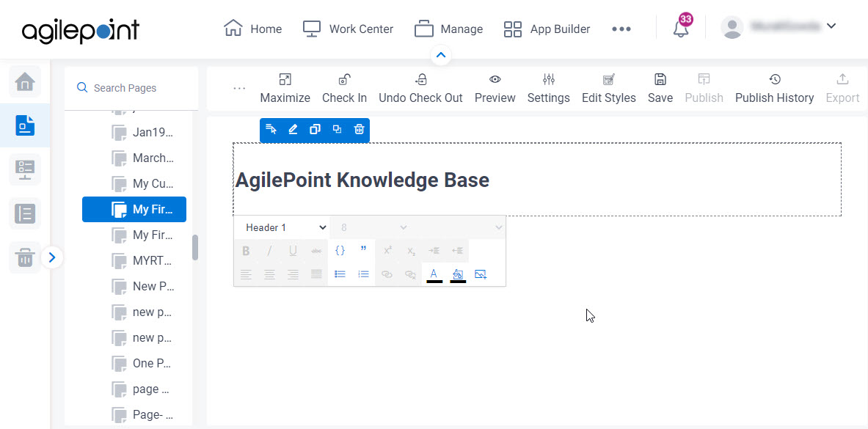Click the home icon in left sidebar
Image resolution: width=868 pixels, height=429 pixels.
coord(25,82)
